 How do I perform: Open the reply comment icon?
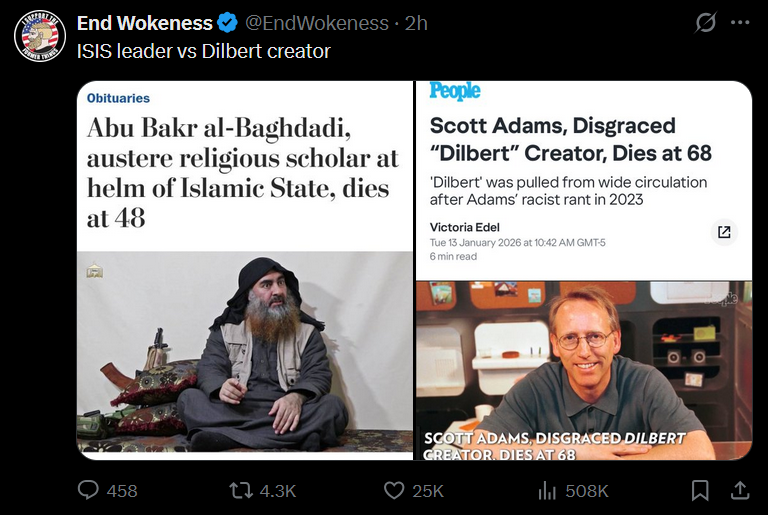point(88,490)
